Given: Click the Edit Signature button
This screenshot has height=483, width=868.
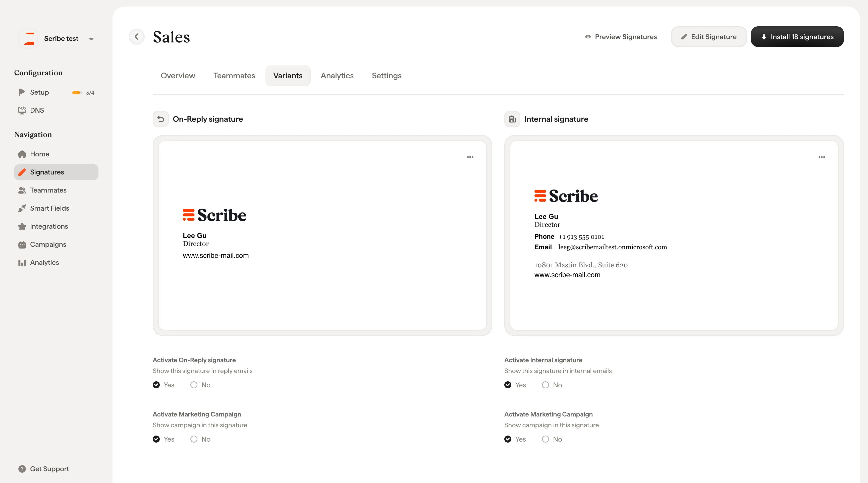Looking at the screenshot, I should coord(709,37).
